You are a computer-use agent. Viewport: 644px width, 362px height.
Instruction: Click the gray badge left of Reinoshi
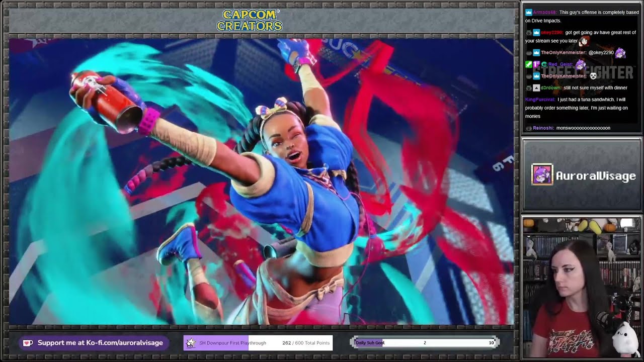point(529,128)
